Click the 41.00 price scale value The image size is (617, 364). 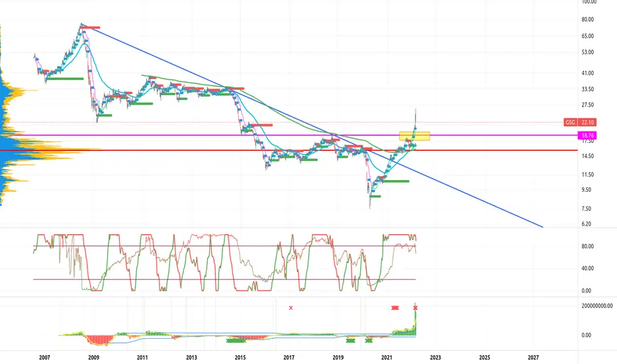[x=587, y=73]
